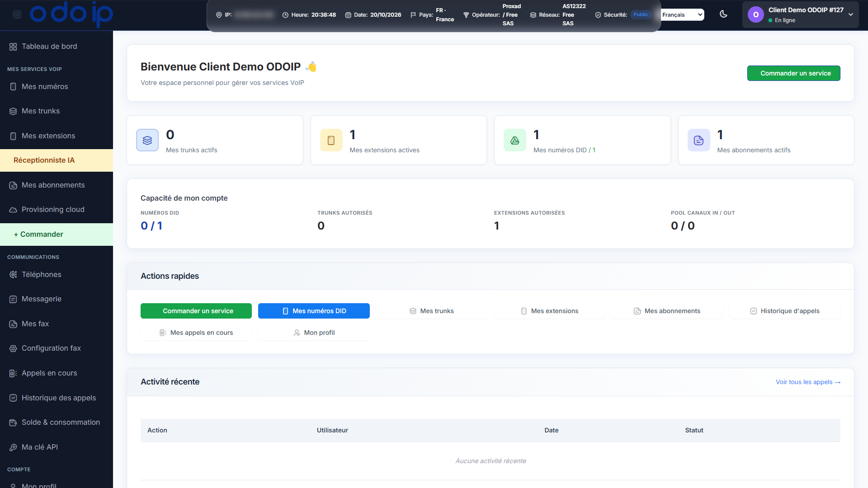Open Provisioning cloud sidebar item

(x=57, y=209)
